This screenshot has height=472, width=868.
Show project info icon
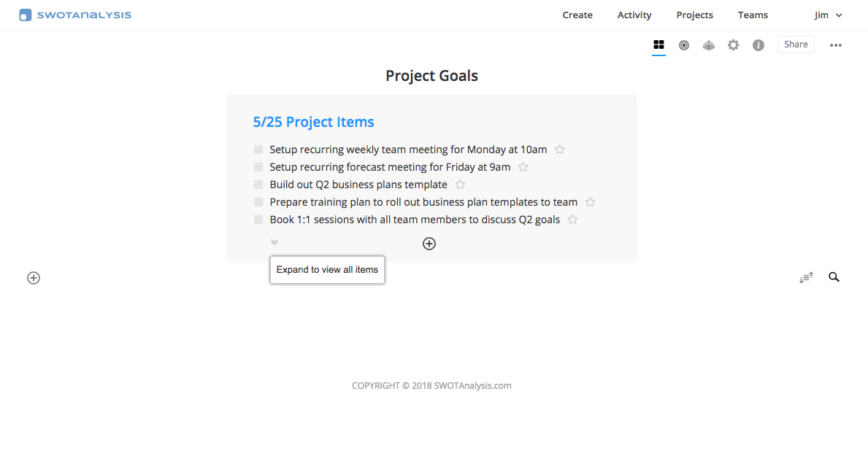[758, 45]
